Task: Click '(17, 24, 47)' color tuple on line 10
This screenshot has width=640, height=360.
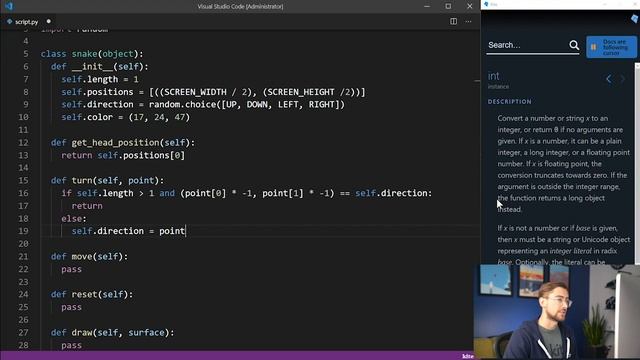Action: [x=159, y=117]
